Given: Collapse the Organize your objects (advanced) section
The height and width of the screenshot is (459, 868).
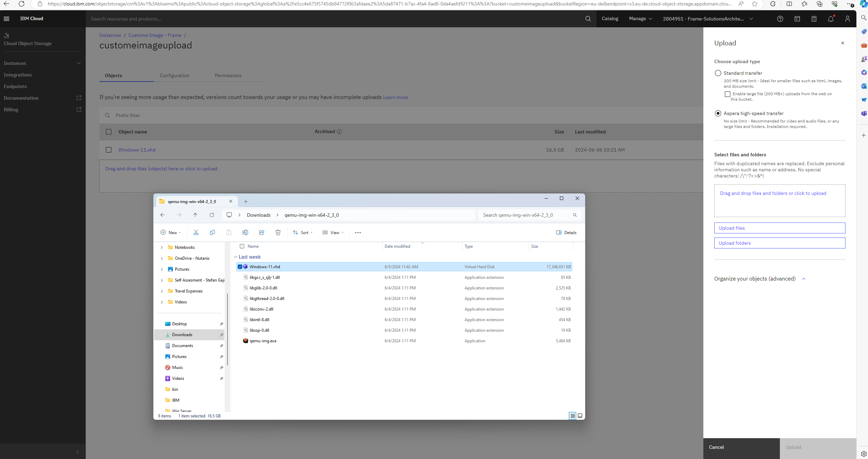Looking at the screenshot, I should pos(803,279).
